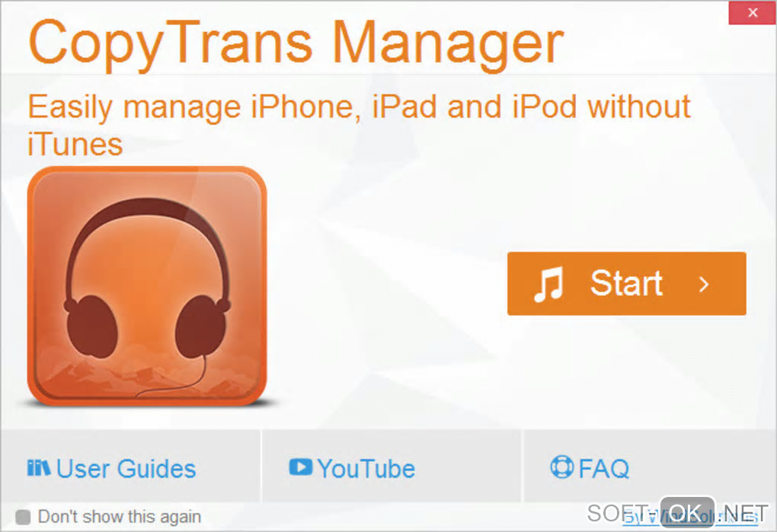
Task: Click the SOFT-OK.NET watermark
Action: [677, 513]
